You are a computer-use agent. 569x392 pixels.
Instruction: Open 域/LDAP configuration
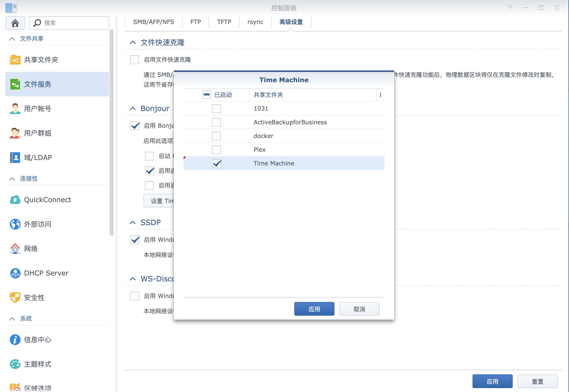click(37, 157)
